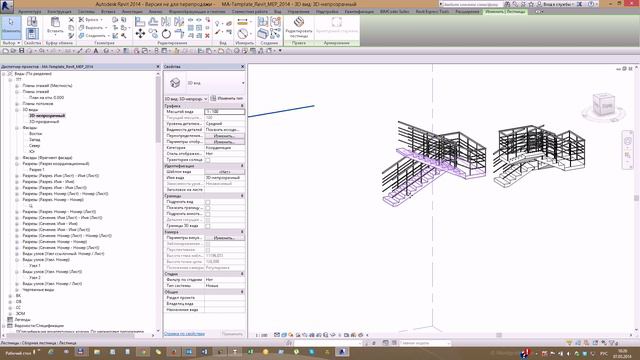Expand Планы этажей (Местность) node
The image size is (640, 360).
(17, 86)
